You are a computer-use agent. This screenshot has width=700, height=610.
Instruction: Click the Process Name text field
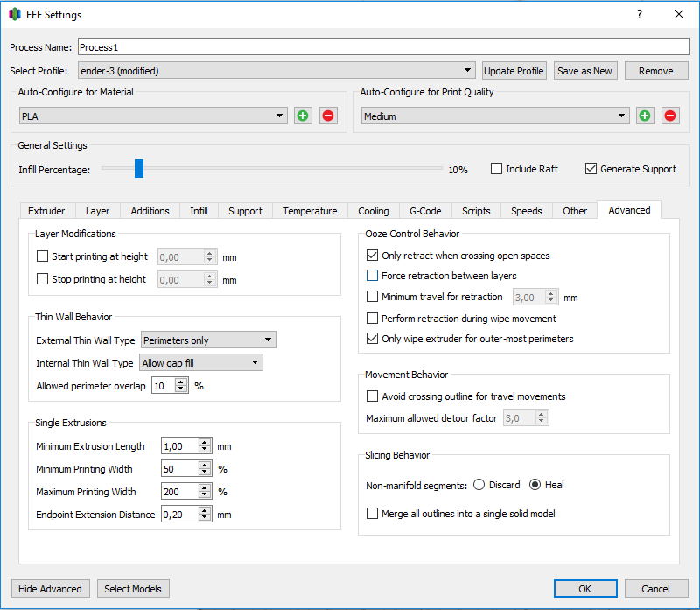[383, 47]
